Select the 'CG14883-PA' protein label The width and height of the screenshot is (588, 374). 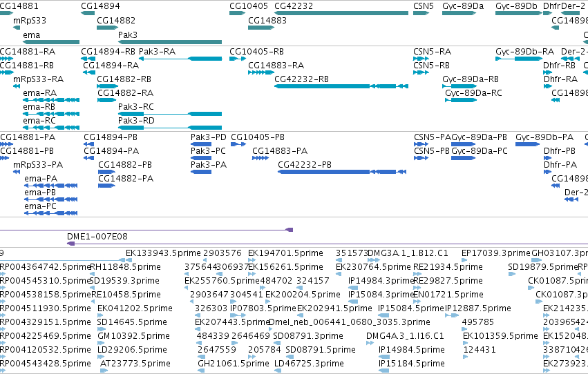tap(280, 151)
